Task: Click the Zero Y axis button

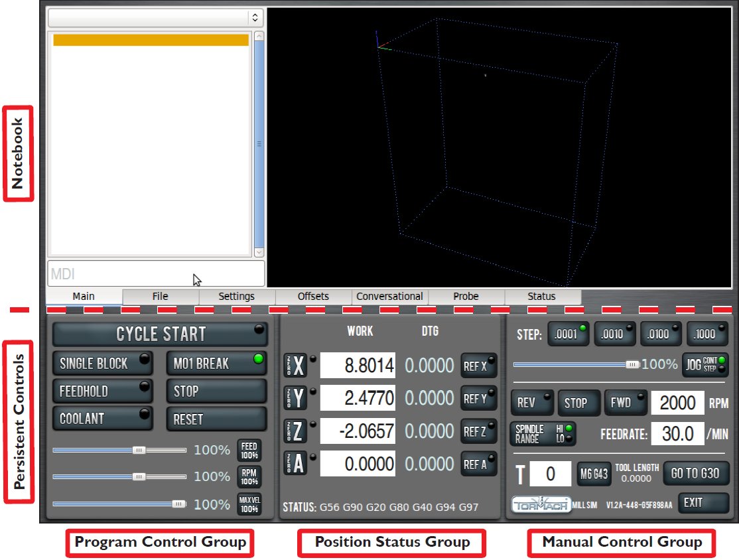Action: [x=295, y=398]
